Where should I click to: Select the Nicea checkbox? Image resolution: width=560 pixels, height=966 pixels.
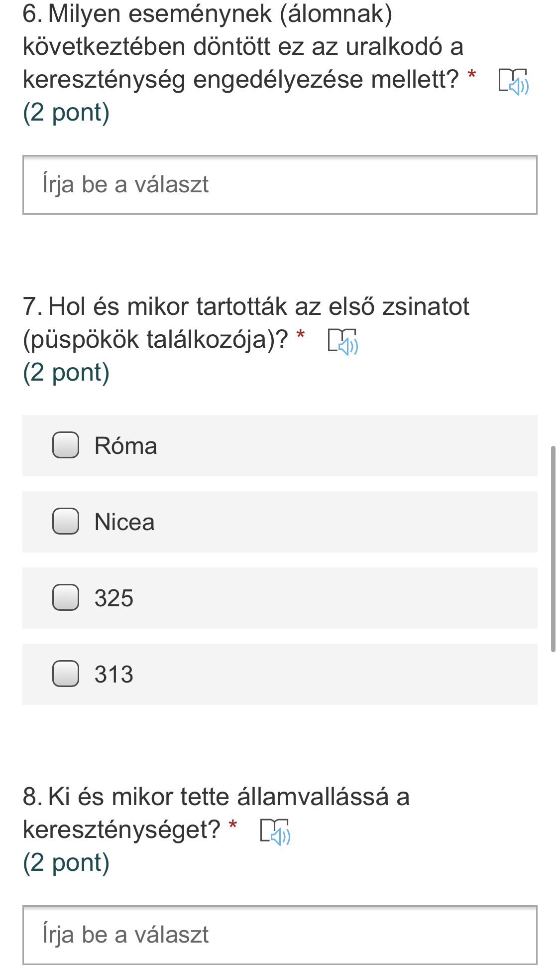[x=66, y=521]
